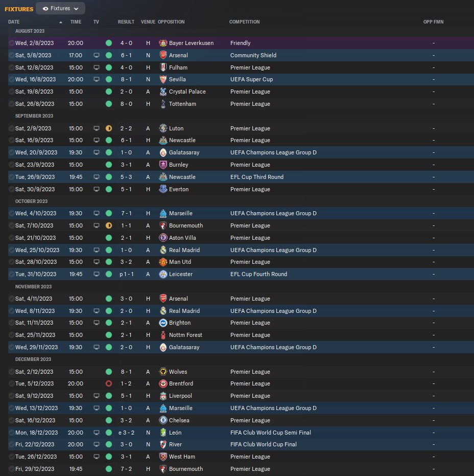The width and height of the screenshot is (474, 476).
Task: Click the Galatasaray badge on 20/9/2023 row
Action: click(163, 152)
